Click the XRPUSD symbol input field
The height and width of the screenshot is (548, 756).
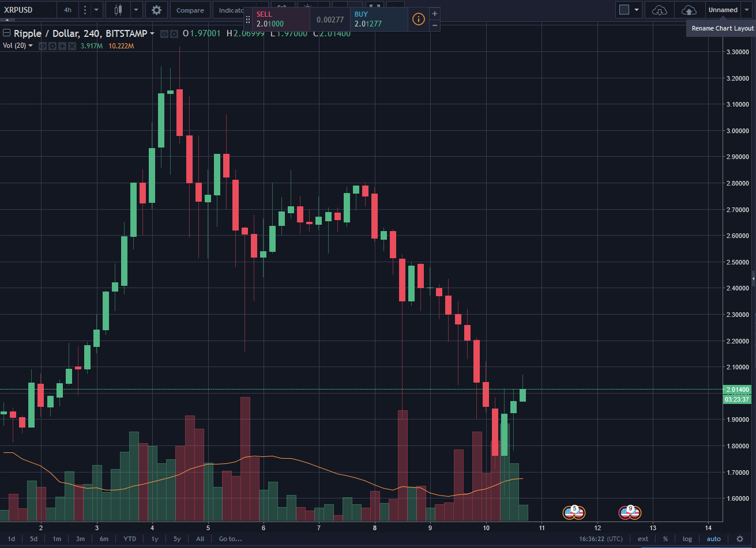28,10
